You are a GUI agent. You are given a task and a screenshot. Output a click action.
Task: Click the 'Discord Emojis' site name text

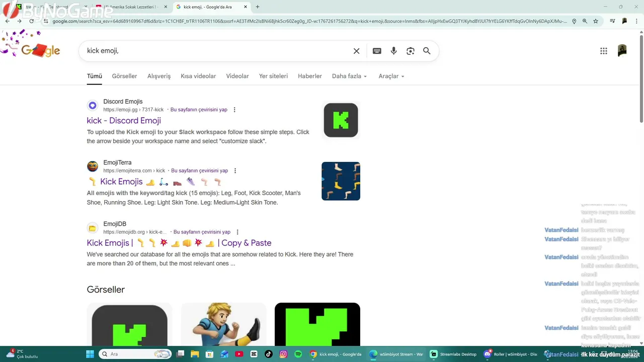click(123, 102)
